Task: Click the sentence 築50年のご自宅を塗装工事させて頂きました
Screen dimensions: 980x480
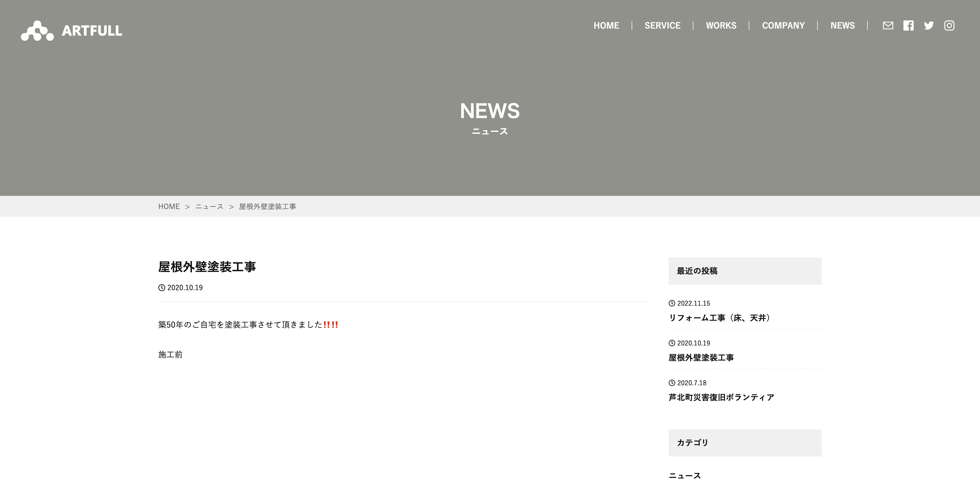Action: pos(240,325)
